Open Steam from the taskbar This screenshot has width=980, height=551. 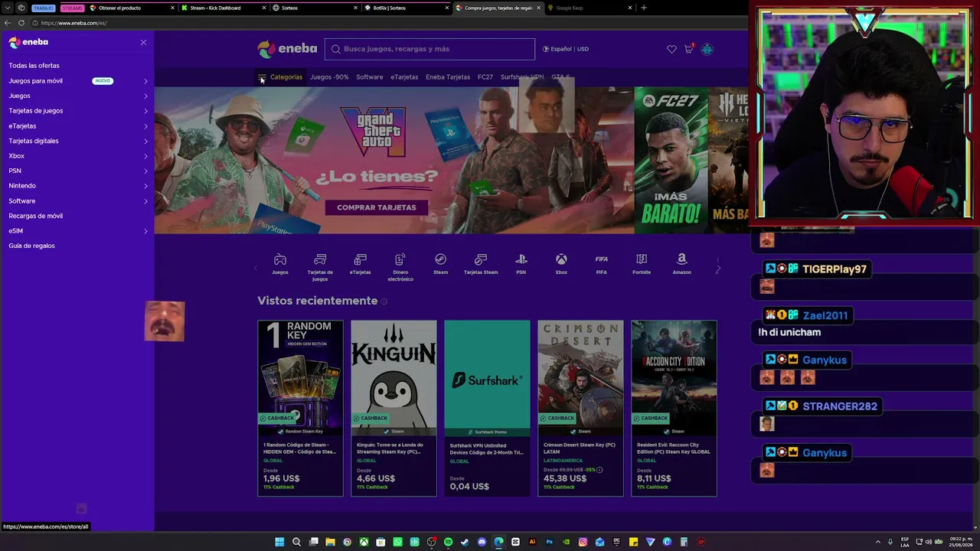click(x=465, y=542)
